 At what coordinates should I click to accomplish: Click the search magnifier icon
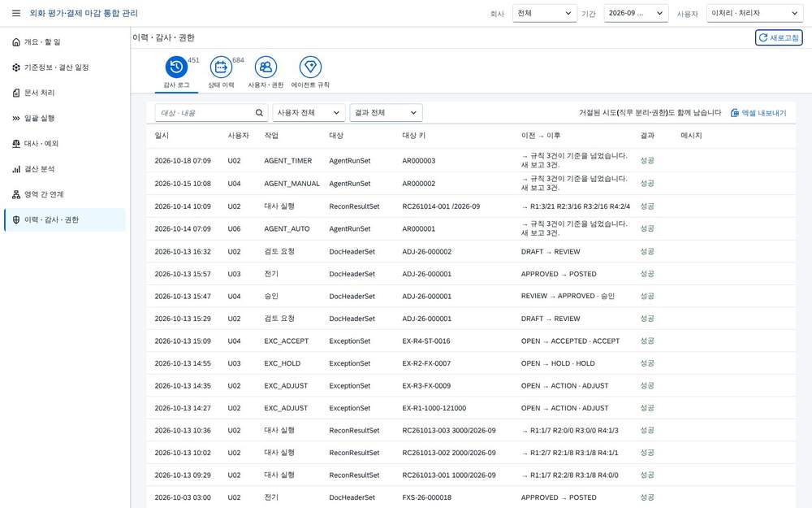pos(259,112)
